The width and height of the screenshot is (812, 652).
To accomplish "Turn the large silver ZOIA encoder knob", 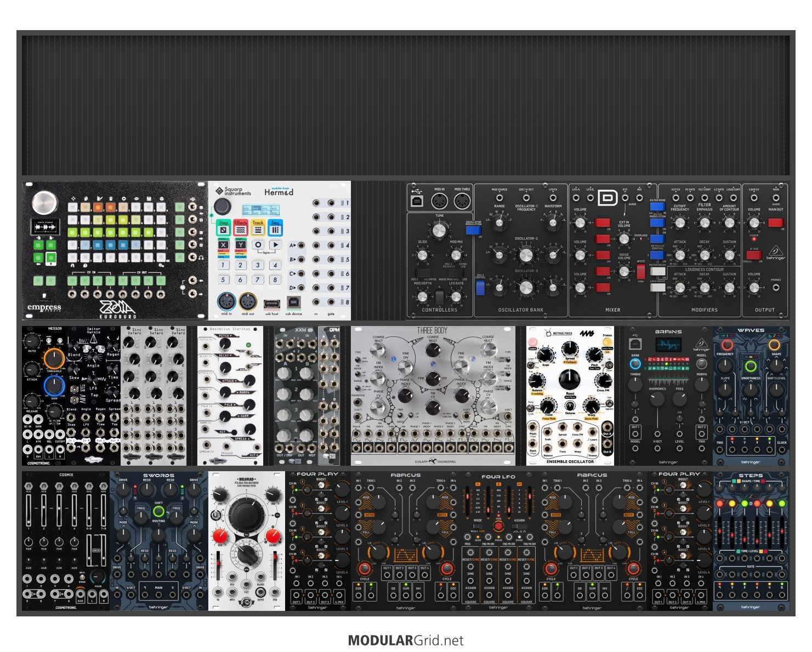I will pyautogui.click(x=44, y=203).
